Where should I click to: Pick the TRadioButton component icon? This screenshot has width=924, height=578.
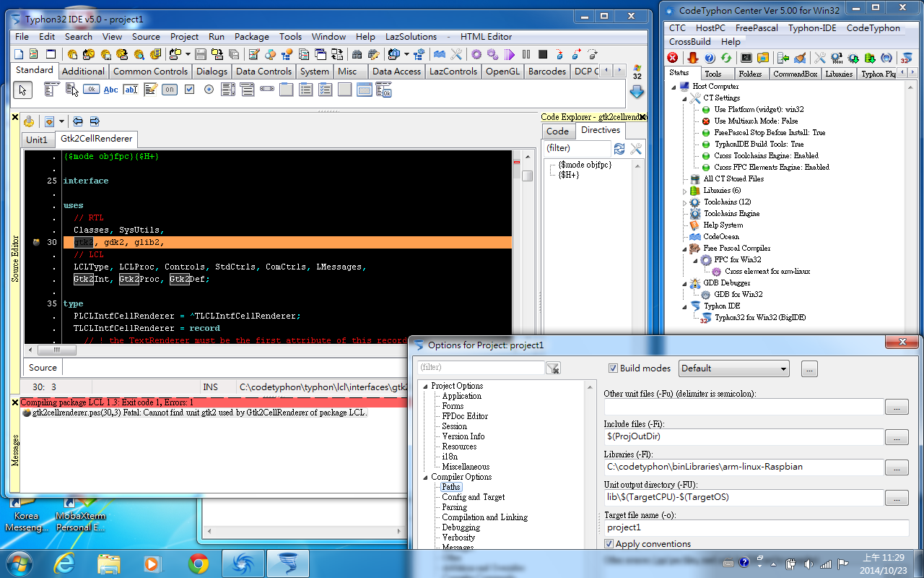coord(209,90)
